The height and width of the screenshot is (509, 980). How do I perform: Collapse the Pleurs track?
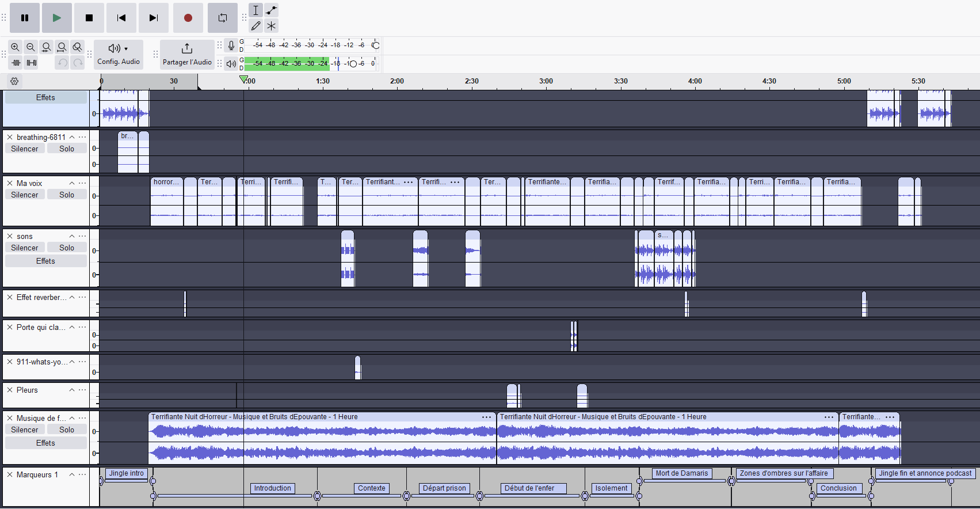click(x=72, y=390)
